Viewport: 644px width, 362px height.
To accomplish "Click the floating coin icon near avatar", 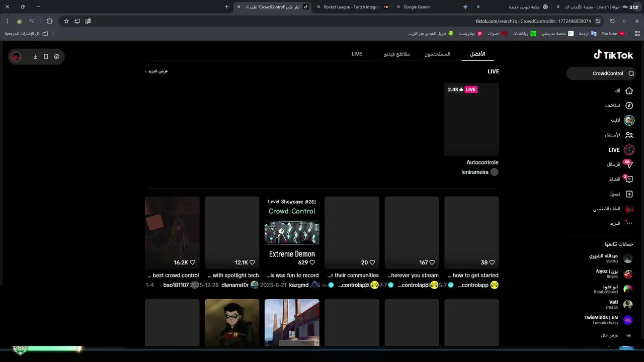I will coord(56,57).
